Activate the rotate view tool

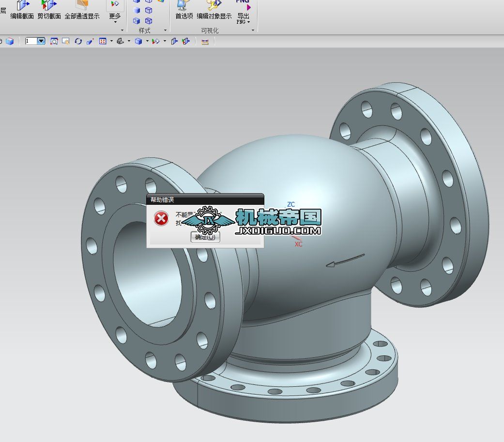coord(78,42)
